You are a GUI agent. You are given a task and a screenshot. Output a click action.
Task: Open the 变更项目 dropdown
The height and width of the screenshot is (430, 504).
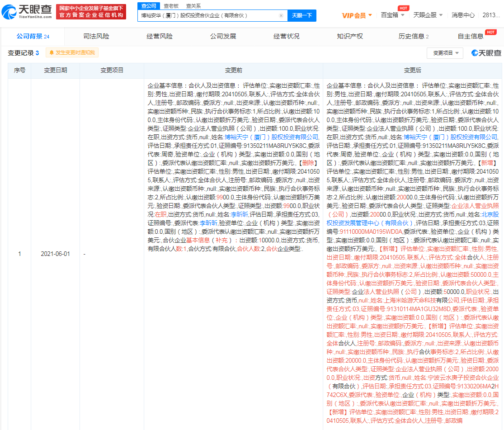[x=445, y=53]
